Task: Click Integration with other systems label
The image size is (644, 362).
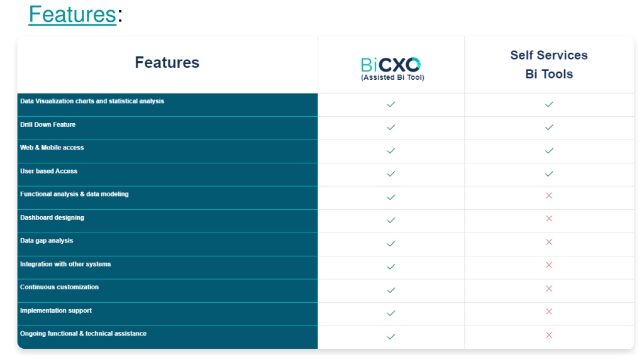Action: click(65, 264)
